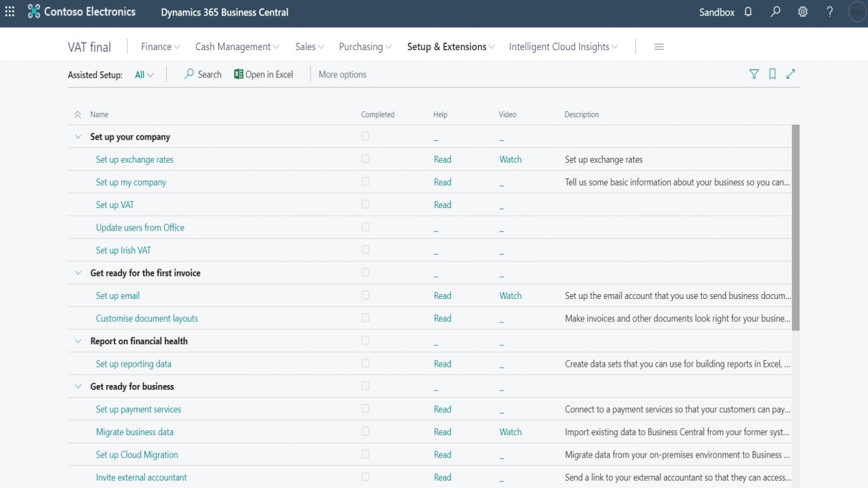Click Read for Set up exchange rates

(x=443, y=159)
